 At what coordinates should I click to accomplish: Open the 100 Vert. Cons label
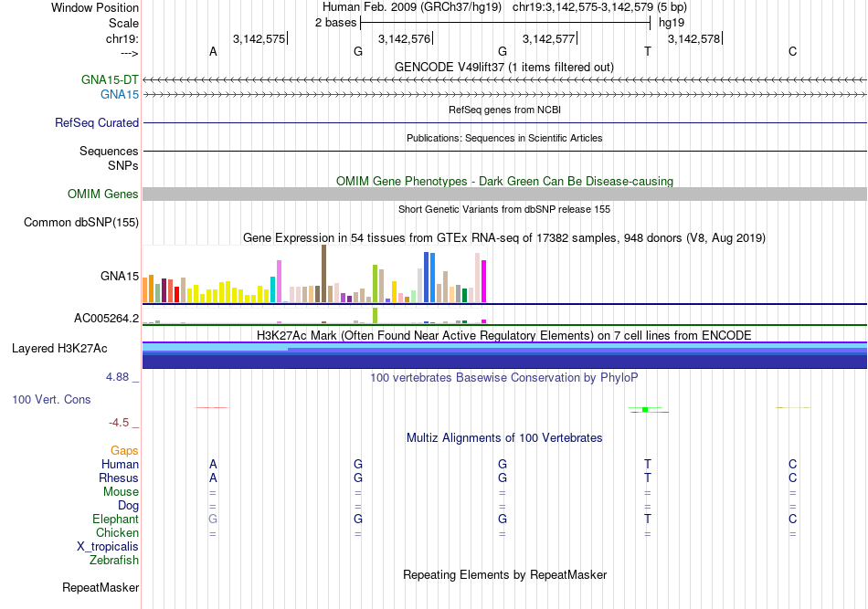coord(51,399)
